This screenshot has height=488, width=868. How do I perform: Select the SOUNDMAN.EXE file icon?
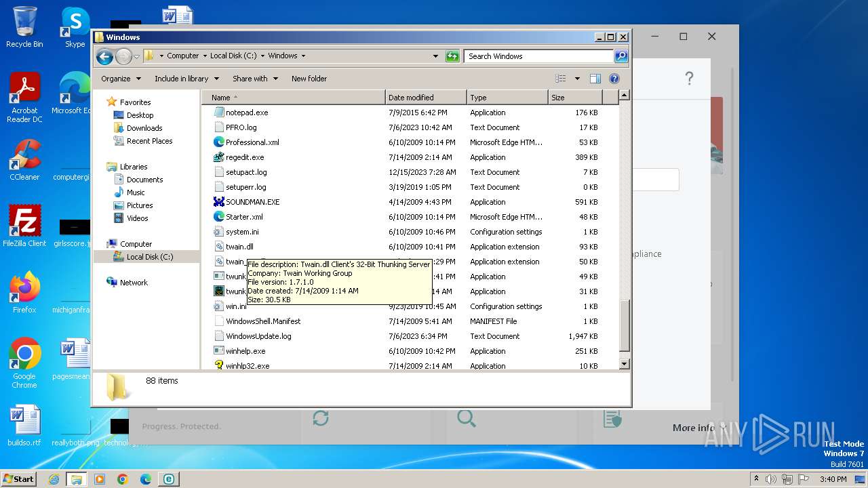pos(218,202)
